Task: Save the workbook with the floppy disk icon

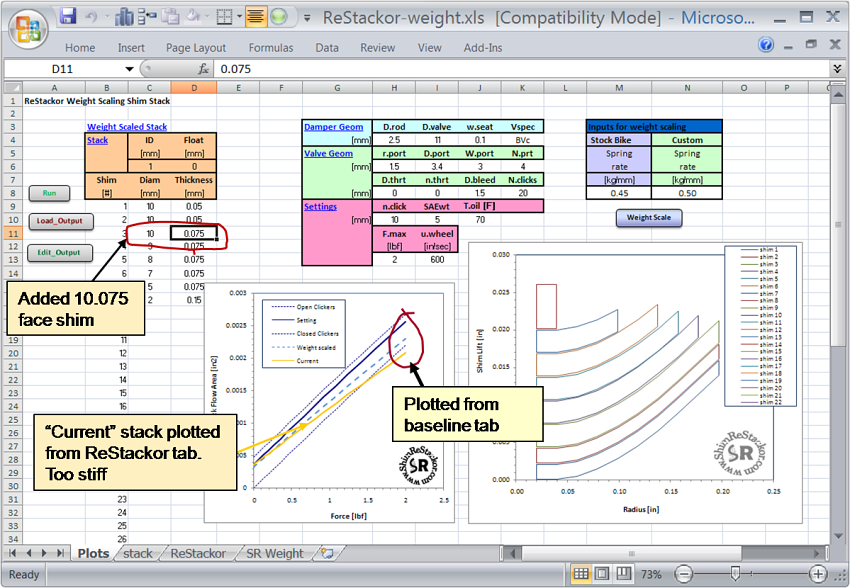Action: (x=68, y=16)
